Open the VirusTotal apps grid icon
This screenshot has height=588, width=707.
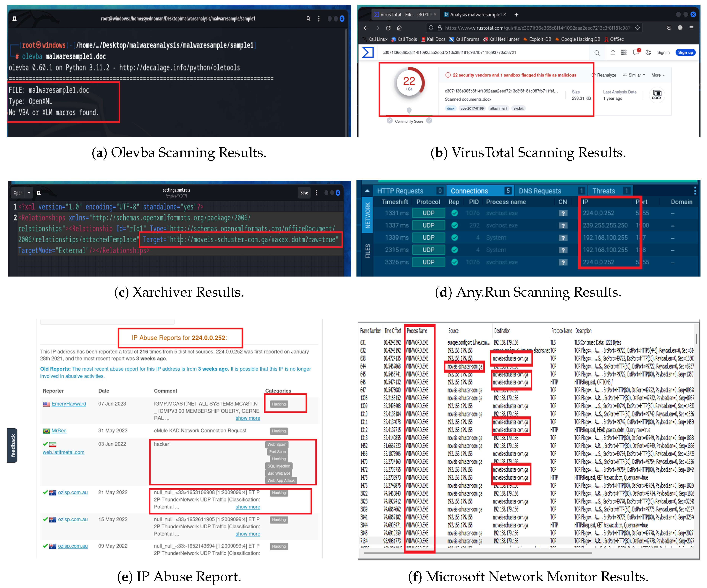tap(624, 53)
